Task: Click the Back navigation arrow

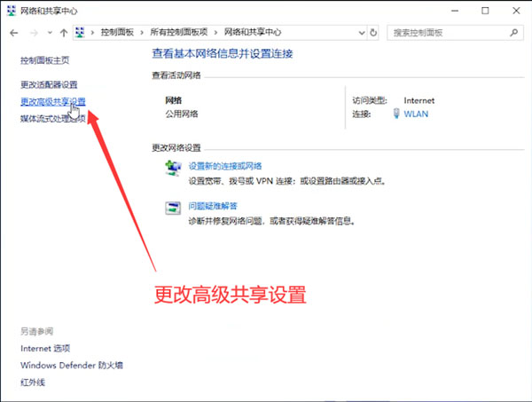Action: point(13,32)
